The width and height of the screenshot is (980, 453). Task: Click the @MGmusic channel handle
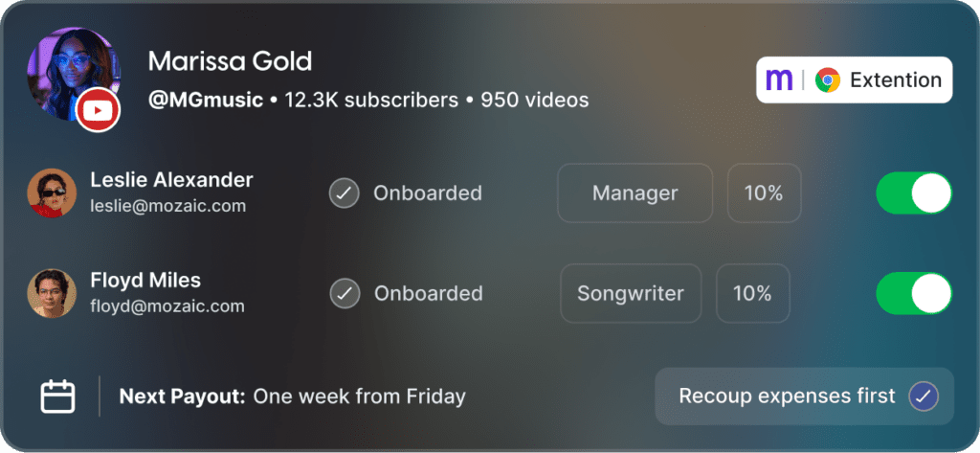pyautogui.click(x=205, y=100)
